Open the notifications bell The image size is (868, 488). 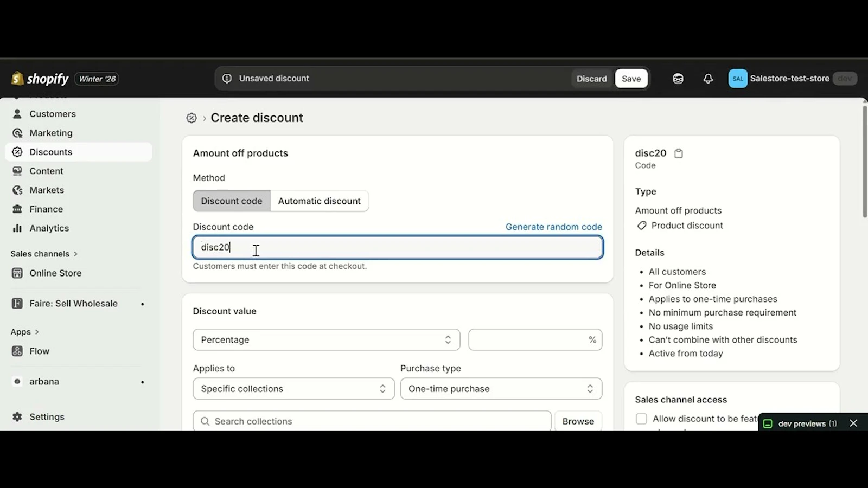pos(708,79)
